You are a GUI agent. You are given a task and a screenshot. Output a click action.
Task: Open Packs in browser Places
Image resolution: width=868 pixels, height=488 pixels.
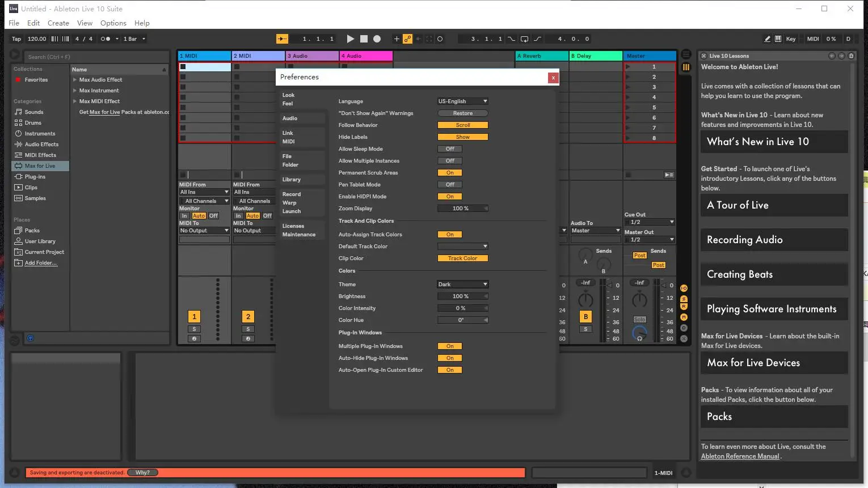(32, 230)
